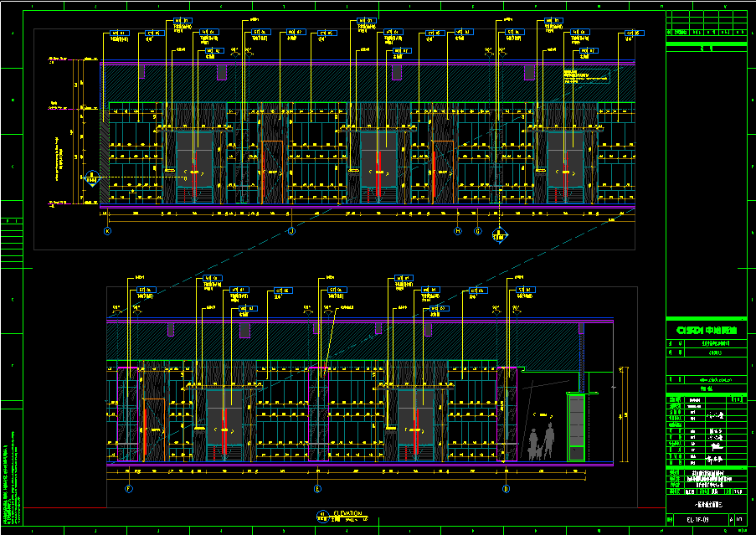Click grid axis bubble J
The image size is (756, 535).
click(x=291, y=230)
